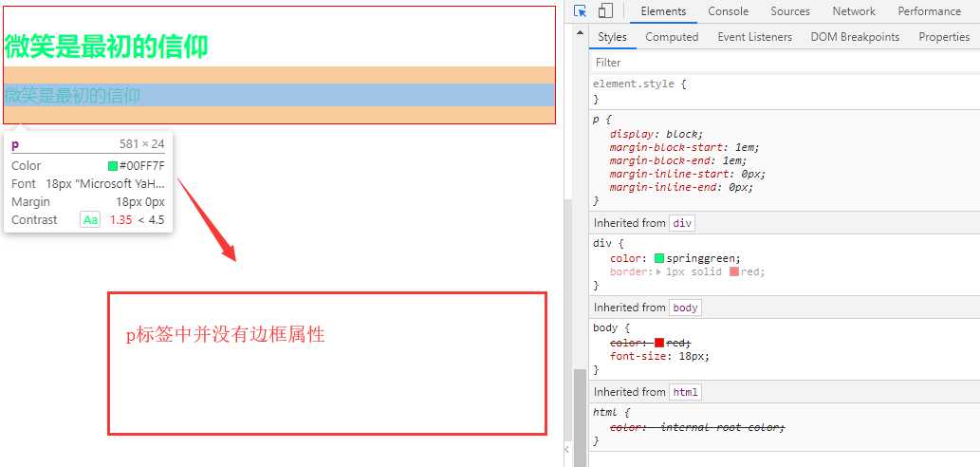Expand the border shorthand property triangle
Viewport: 980px width, 467px height.
(x=660, y=271)
